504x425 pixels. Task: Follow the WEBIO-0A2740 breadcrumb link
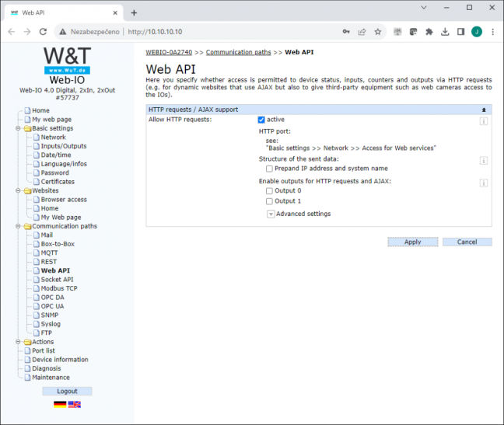[169, 52]
